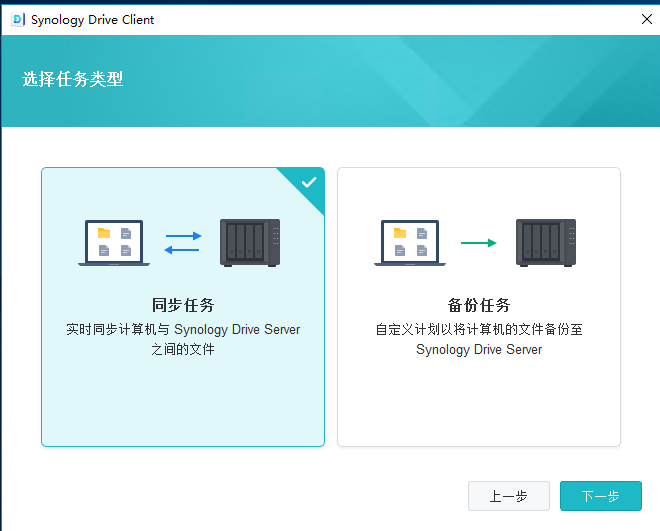This screenshot has height=531, width=660.
Task: Click the laptop icon in the backup task card
Action: 410,243
